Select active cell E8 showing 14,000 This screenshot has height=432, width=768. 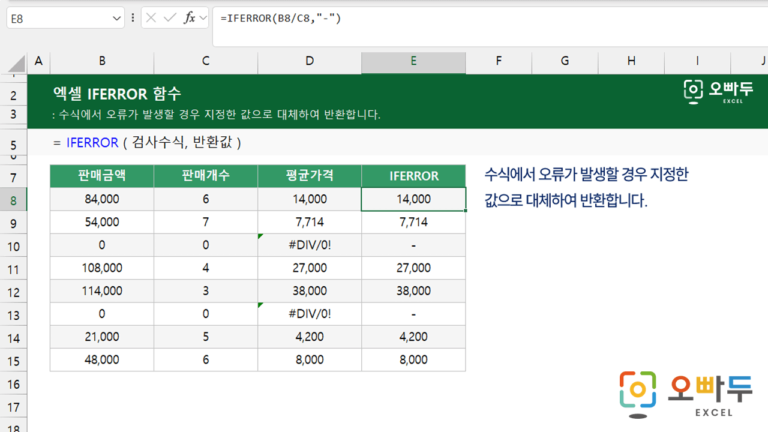click(413, 199)
